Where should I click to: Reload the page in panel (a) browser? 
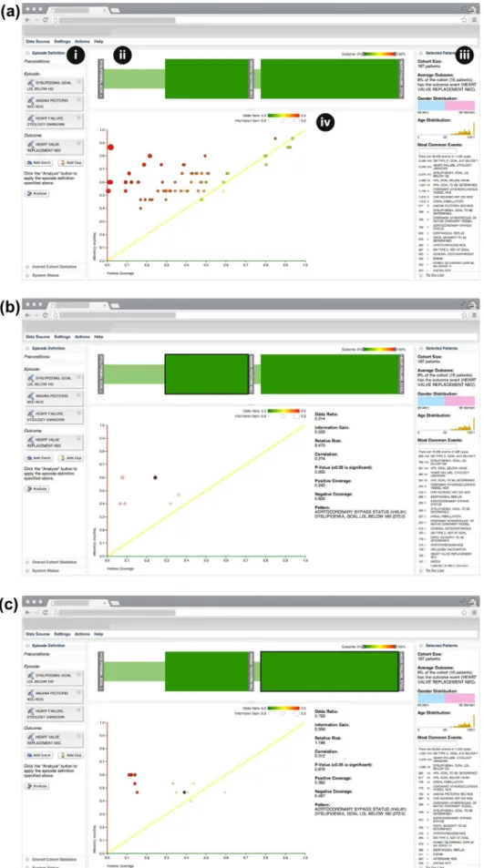click(45, 19)
